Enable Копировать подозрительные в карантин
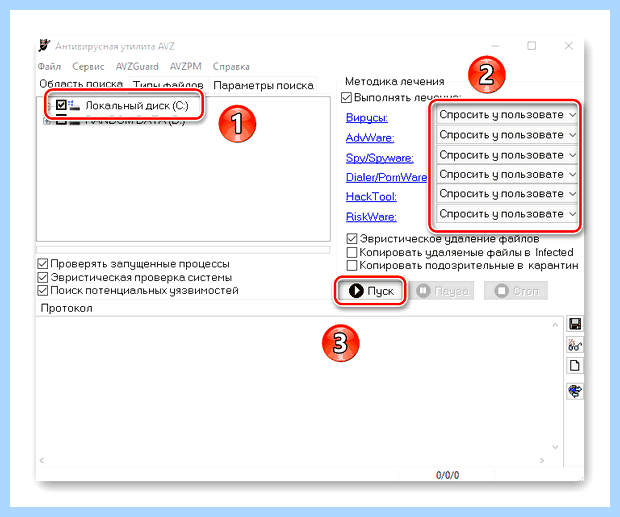Screen dimensions: 620x517 pyautogui.click(x=352, y=265)
